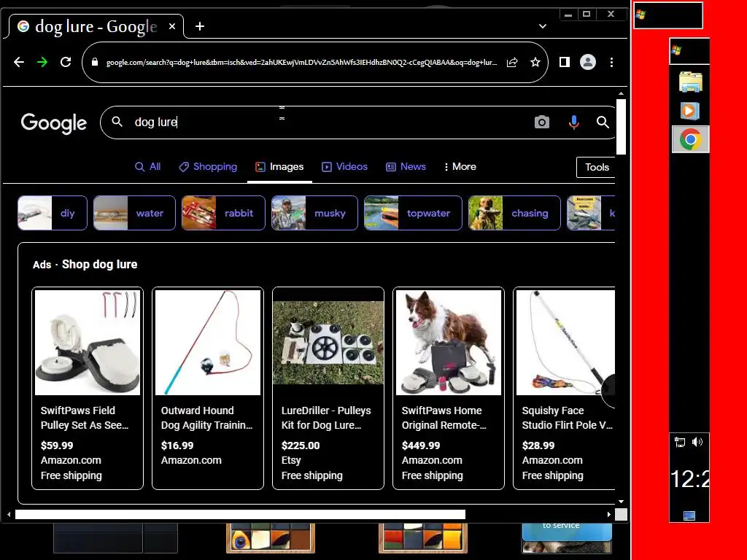747x560 pixels.
Task: Filter images by the rabbit chip
Action: 223,213
